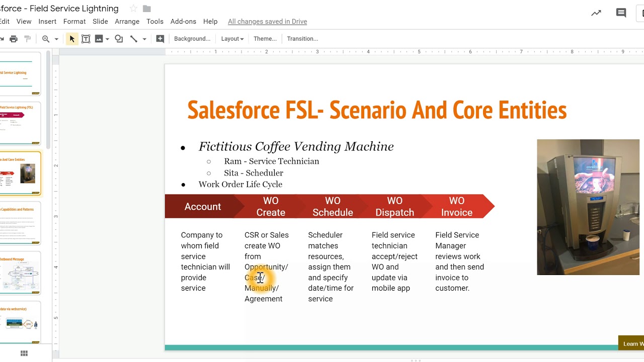Select the coffee vending machine photo
The image size is (644, 362).
coord(588,207)
